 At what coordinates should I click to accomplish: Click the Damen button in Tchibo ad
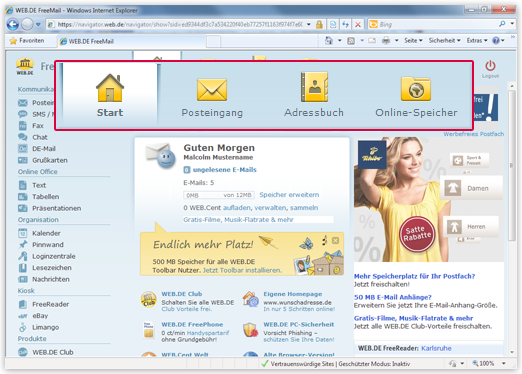pyautogui.click(x=471, y=188)
